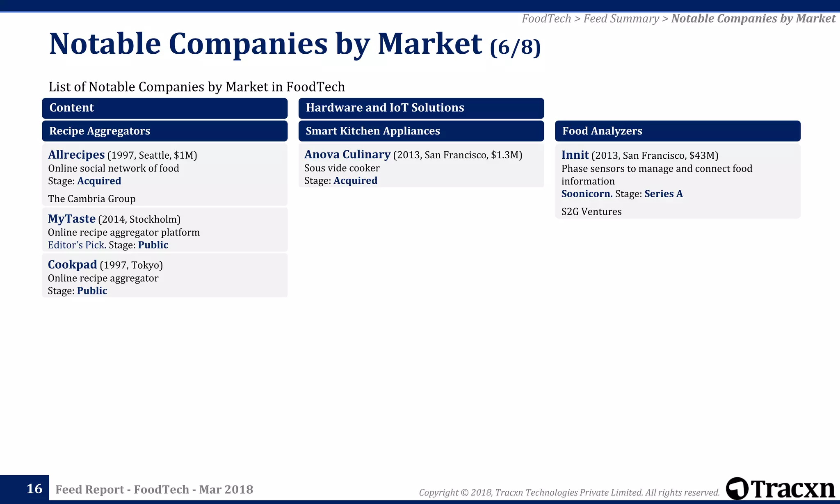
Task: Click Notable Companies by Market breadcrumb
Action: click(x=753, y=18)
